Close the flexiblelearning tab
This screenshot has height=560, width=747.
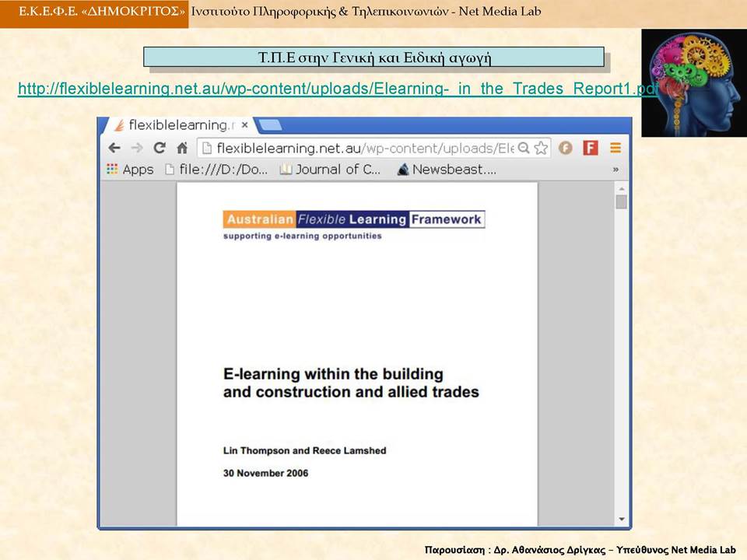click(244, 125)
